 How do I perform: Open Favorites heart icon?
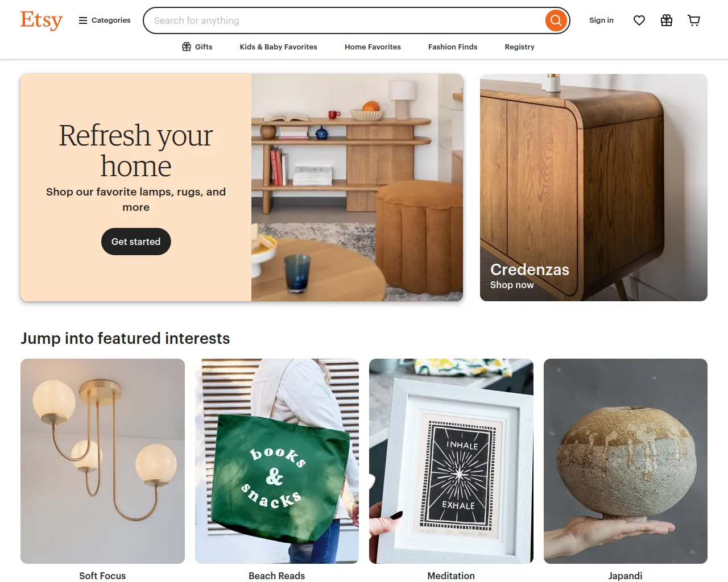(639, 20)
